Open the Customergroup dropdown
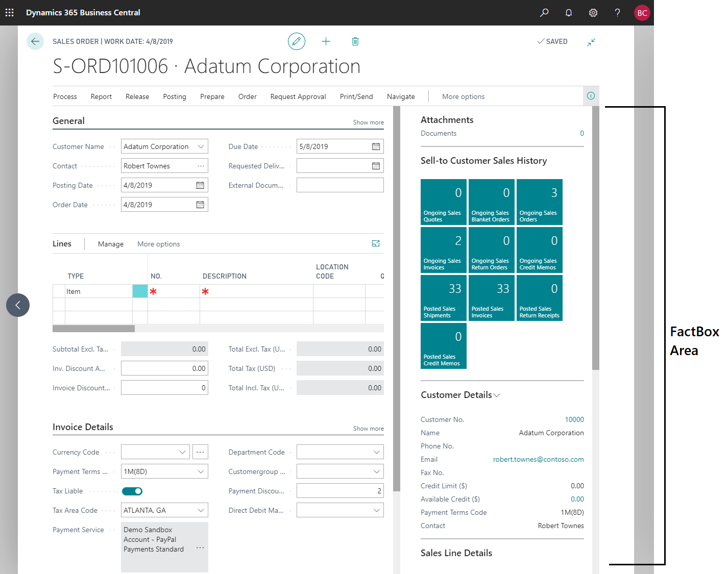728x574 pixels. click(x=376, y=471)
